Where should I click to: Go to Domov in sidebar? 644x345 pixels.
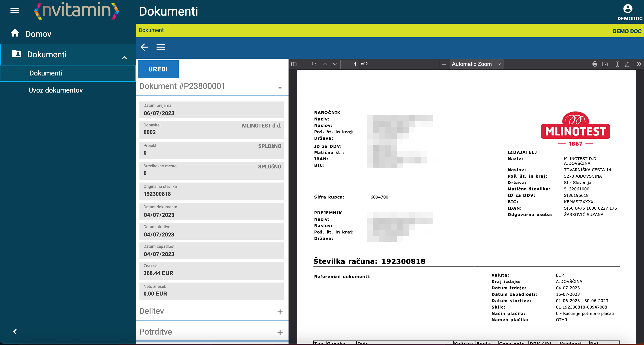[38, 34]
